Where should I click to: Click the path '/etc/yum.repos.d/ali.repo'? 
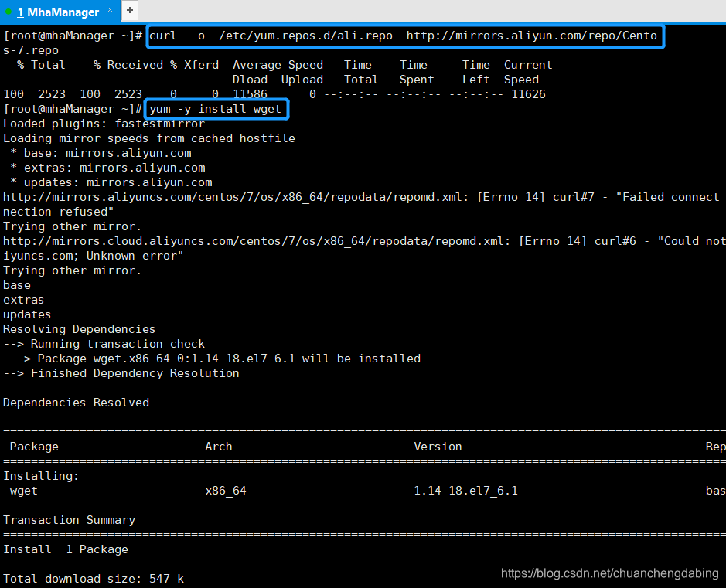coord(305,36)
